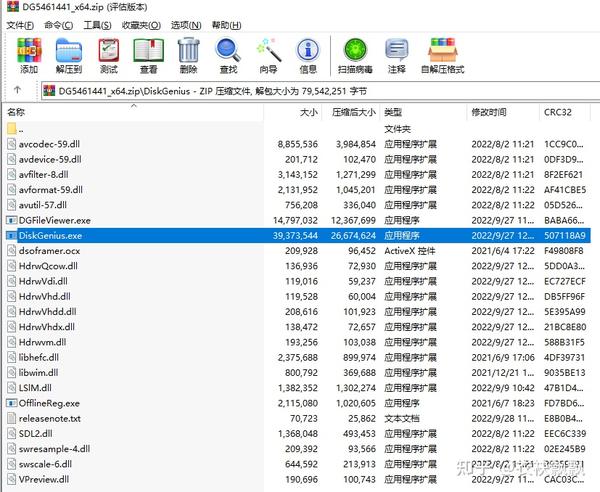Open the 收藏夹(O) menu
The image size is (600, 492).
pos(141,25)
